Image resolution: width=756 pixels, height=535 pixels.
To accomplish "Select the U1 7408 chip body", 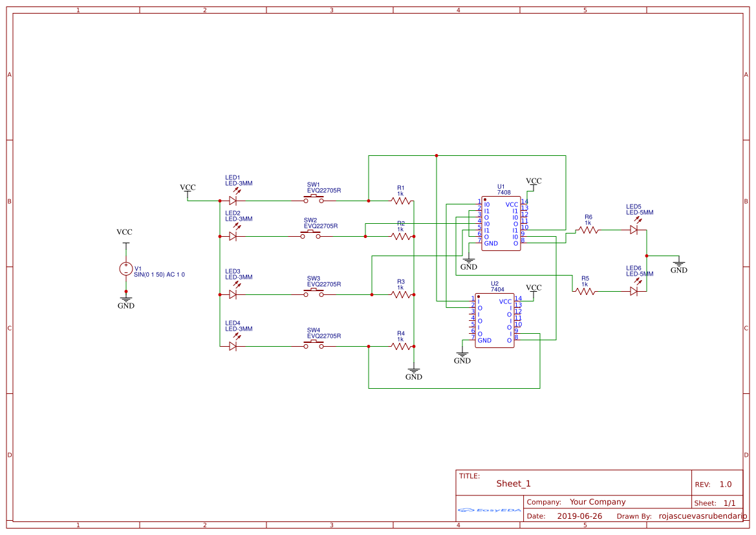I will pyautogui.click(x=501, y=223).
